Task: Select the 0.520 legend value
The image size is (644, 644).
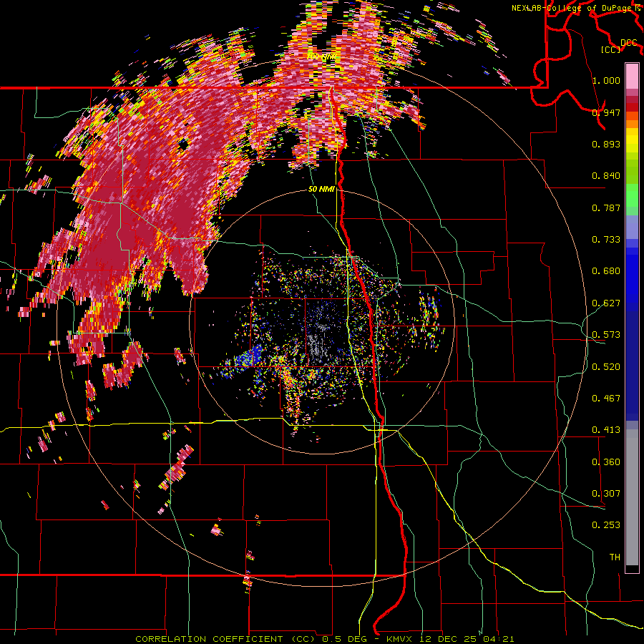Action: point(606,367)
